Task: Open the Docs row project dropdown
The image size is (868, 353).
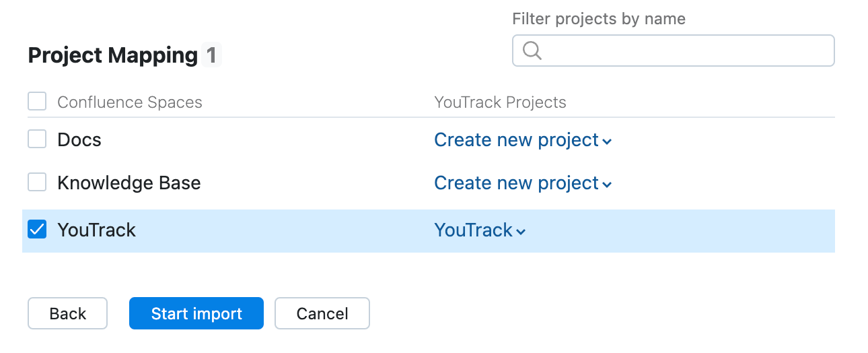Action: tap(522, 140)
